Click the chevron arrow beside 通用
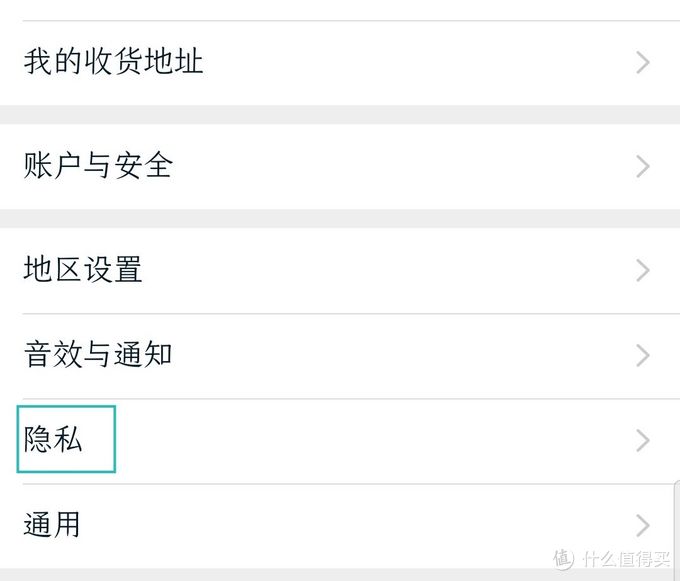Viewport: 680px width, 581px height. pos(643,525)
